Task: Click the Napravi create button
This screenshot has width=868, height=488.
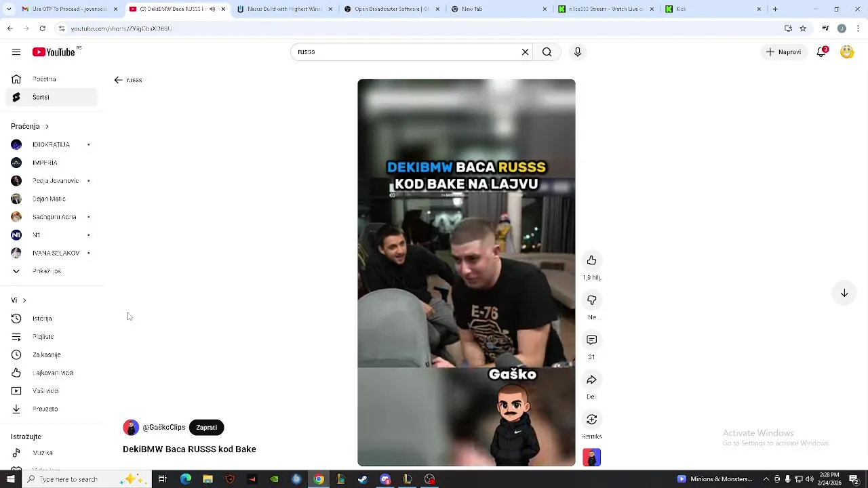Action: click(x=783, y=52)
